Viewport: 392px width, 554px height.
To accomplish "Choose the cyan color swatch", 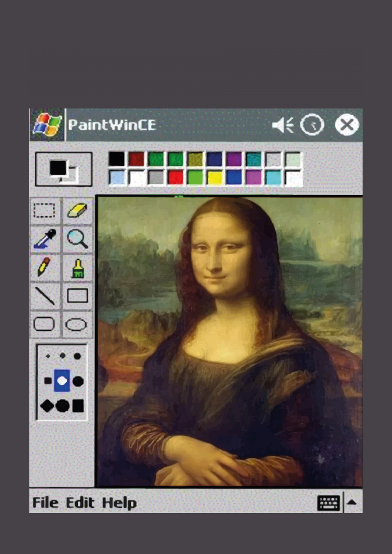I will [x=273, y=178].
